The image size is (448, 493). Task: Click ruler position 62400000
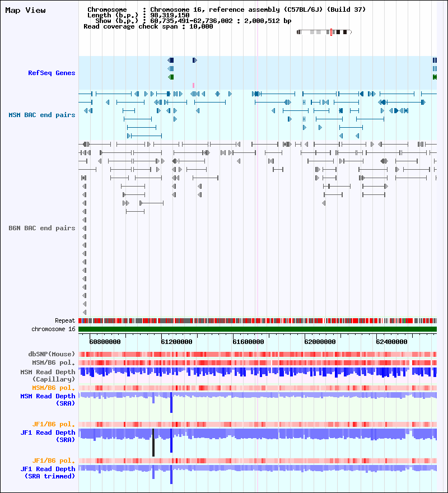point(391,342)
